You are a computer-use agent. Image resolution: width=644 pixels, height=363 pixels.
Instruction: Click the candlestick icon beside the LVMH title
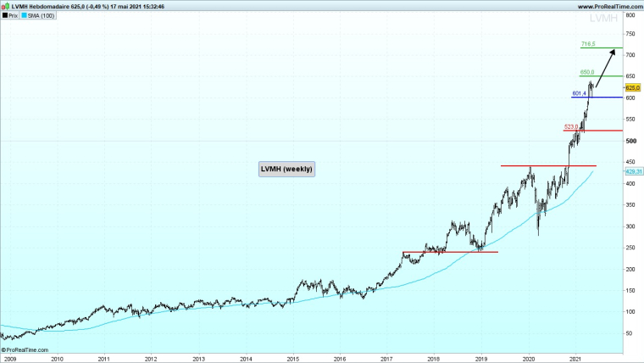click(5, 7)
